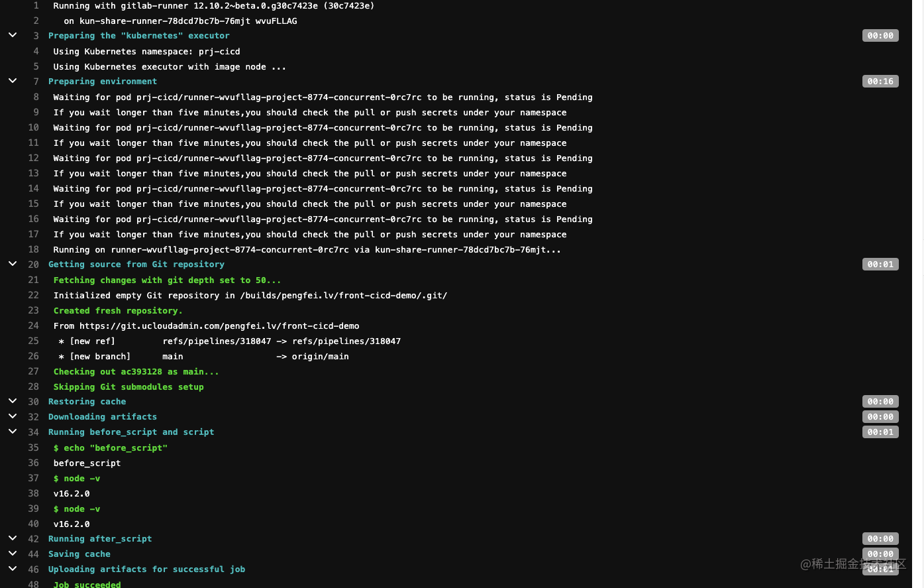Screen dimensions: 924x588
Task: Expand "Uploading artifacts for successful job" section
Action: (x=13, y=569)
